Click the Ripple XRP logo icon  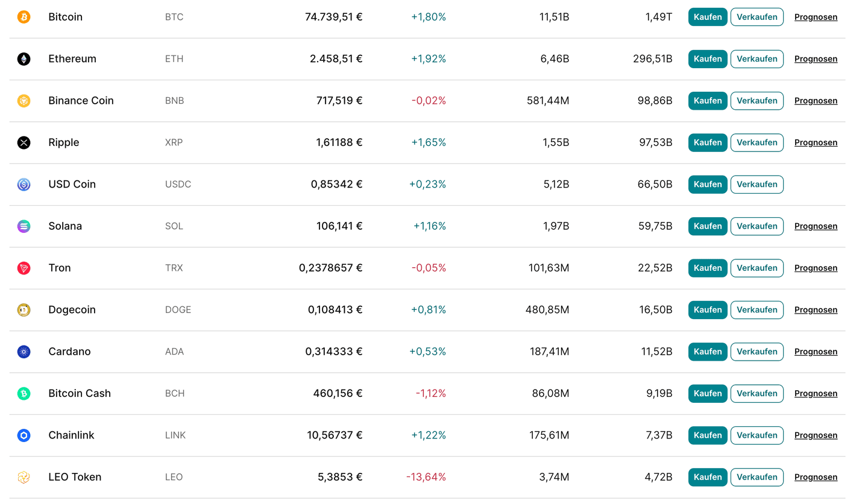coord(24,143)
